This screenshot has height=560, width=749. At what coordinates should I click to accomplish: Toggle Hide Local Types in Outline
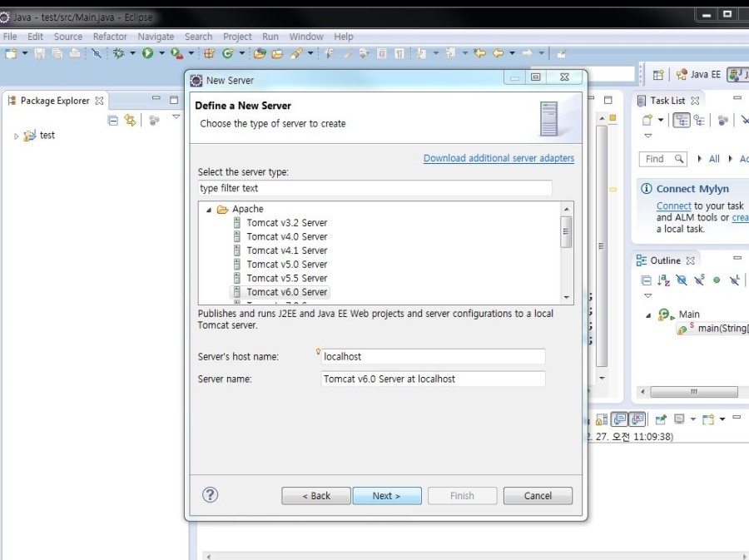(735, 280)
